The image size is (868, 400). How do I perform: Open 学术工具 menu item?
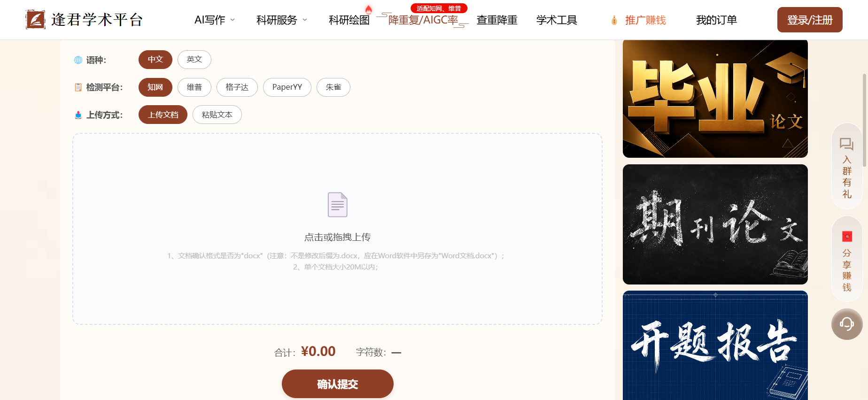[557, 20]
